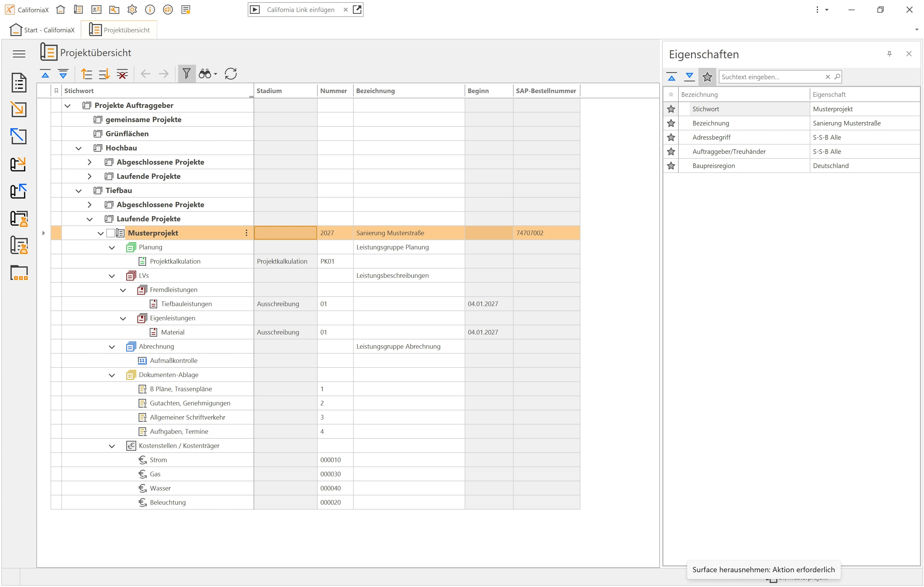Click the refresh icon in the toolbar
Screen dimensions: 924x587
(231, 74)
